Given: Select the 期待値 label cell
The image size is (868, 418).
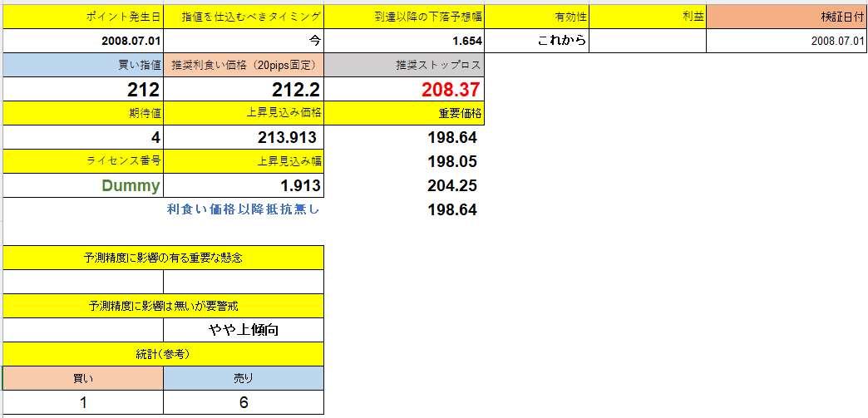Looking at the screenshot, I should click(x=83, y=114).
